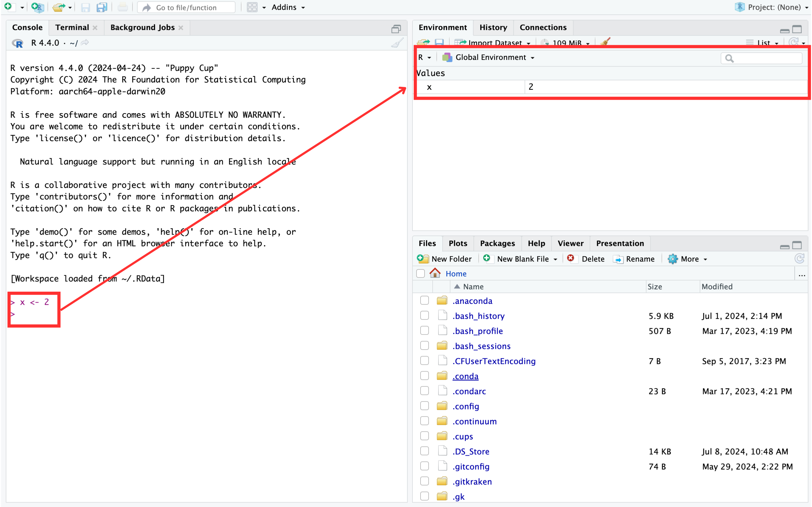Expand the Open File recent dropdown arrow
This screenshot has height=507, width=812.
coord(70,7)
